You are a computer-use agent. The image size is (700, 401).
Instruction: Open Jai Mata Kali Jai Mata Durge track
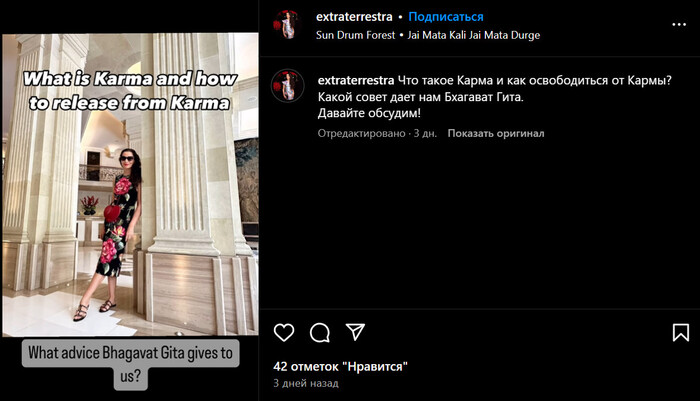click(474, 35)
